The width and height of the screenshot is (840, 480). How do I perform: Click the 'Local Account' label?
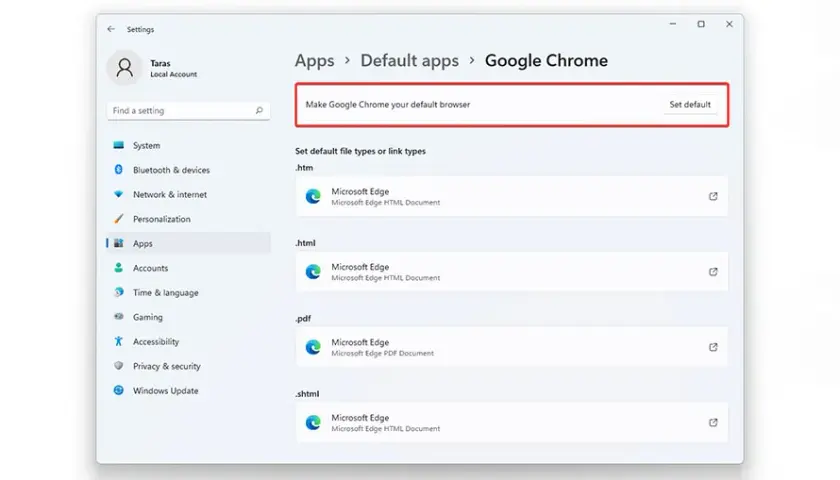click(x=174, y=74)
